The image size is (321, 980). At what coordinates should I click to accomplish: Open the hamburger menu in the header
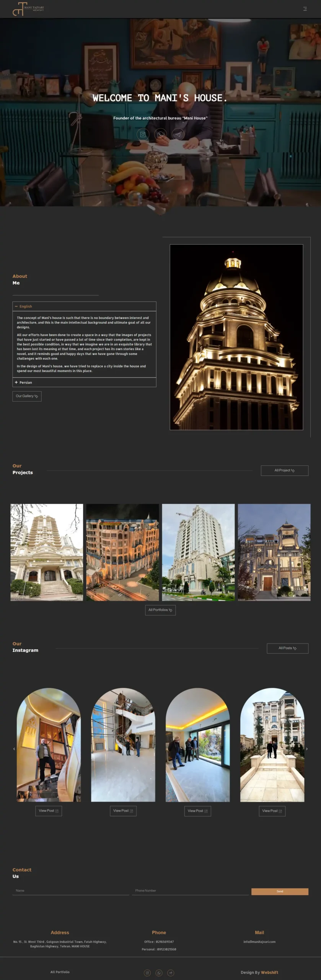305,9
